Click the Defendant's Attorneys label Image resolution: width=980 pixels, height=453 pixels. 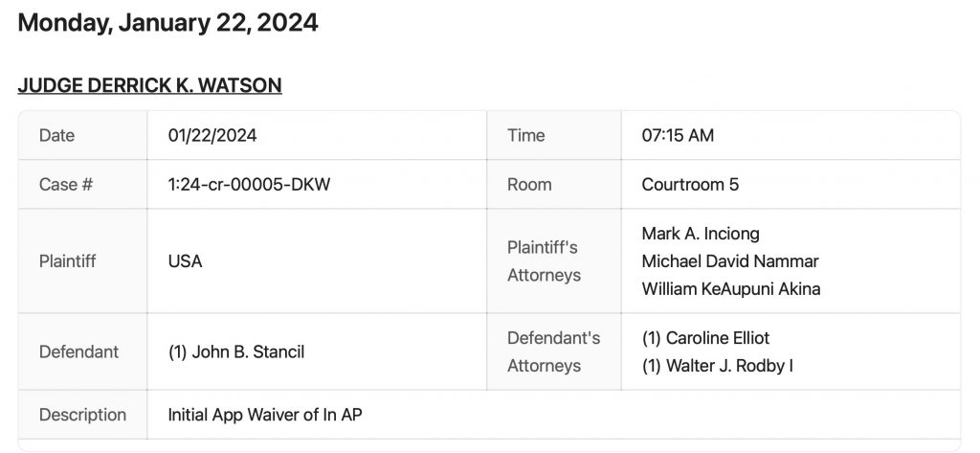(553, 351)
